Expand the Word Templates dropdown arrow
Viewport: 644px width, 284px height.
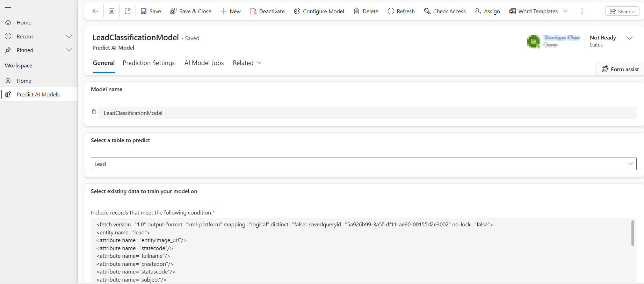pos(565,11)
